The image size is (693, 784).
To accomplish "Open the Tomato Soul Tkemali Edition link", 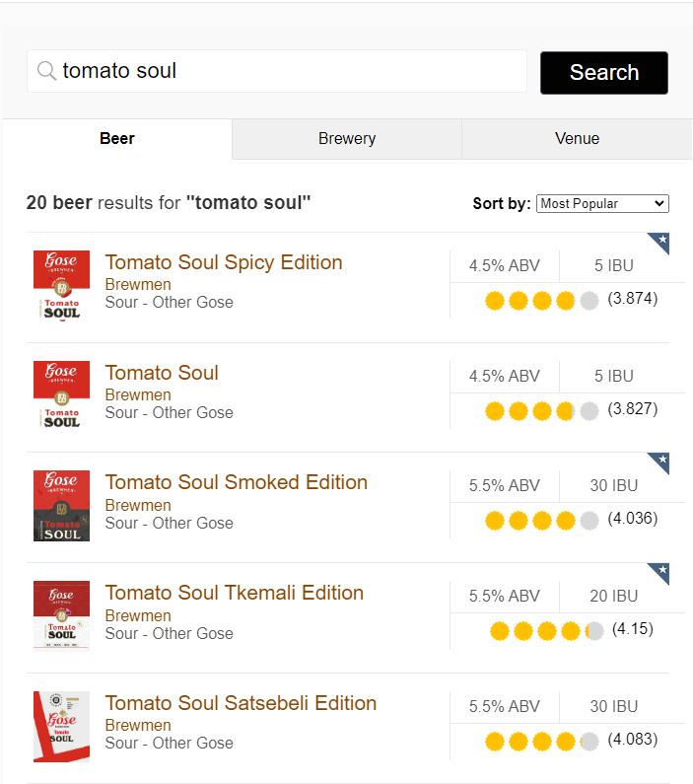I will 235,593.
